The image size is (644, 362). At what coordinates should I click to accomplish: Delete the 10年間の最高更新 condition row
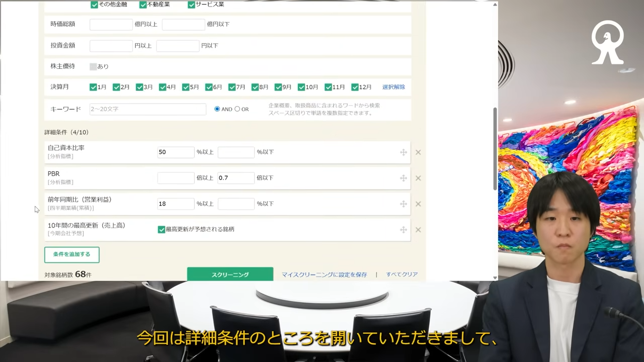tap(418, 230)
